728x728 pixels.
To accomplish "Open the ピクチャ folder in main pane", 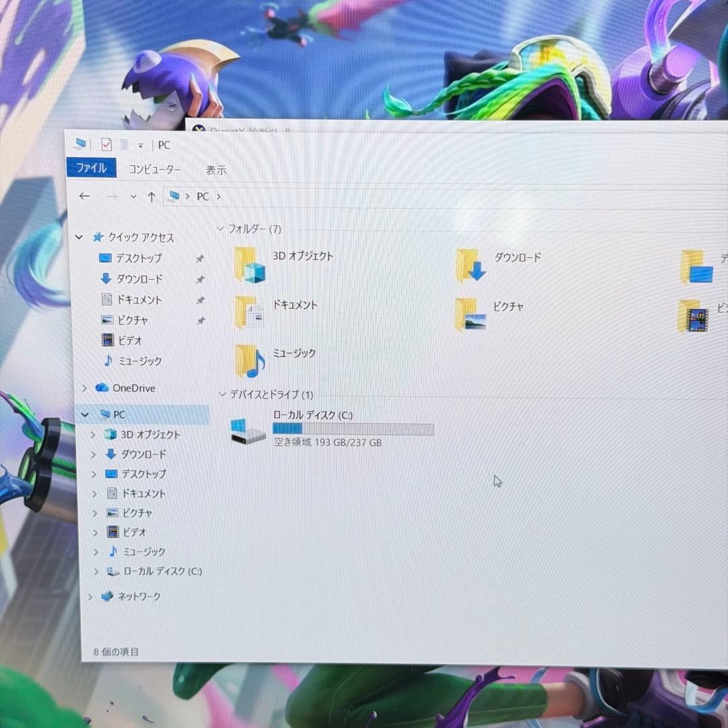I will [470, 315].
